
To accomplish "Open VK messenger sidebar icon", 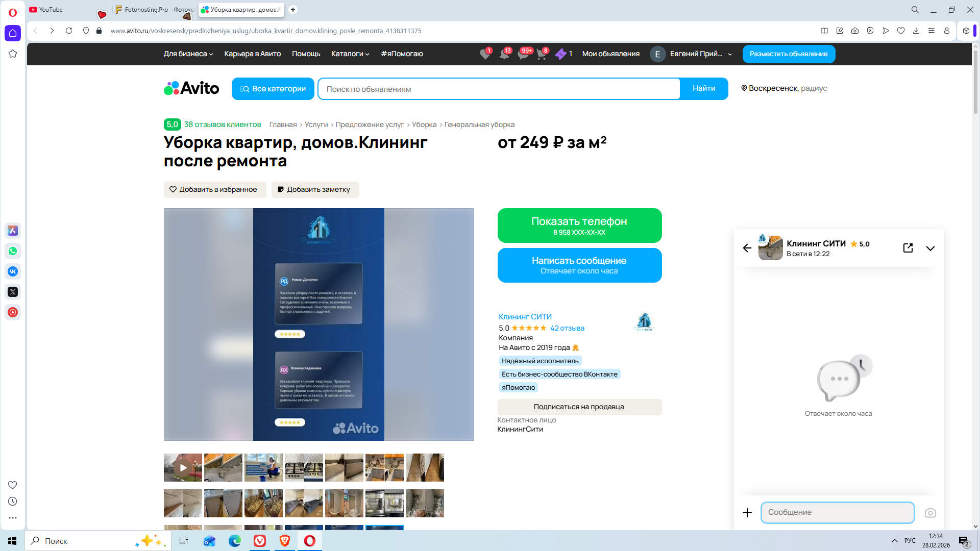I will (13, 271).
